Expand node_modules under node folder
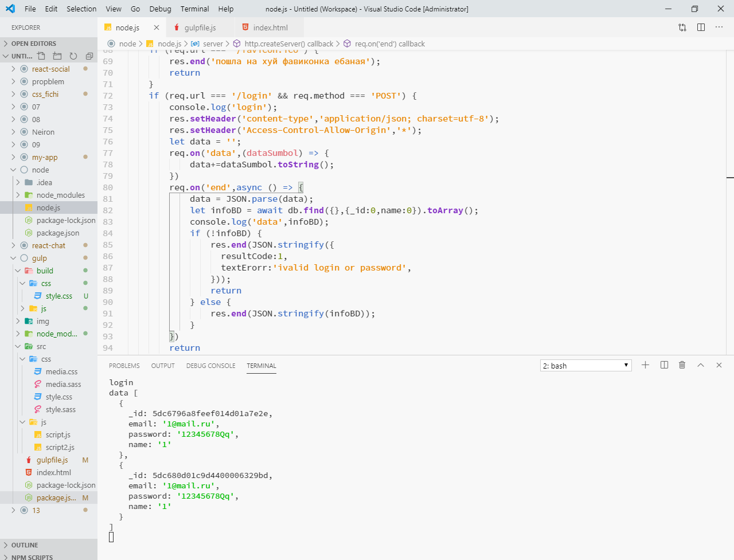 click(18, 195)
